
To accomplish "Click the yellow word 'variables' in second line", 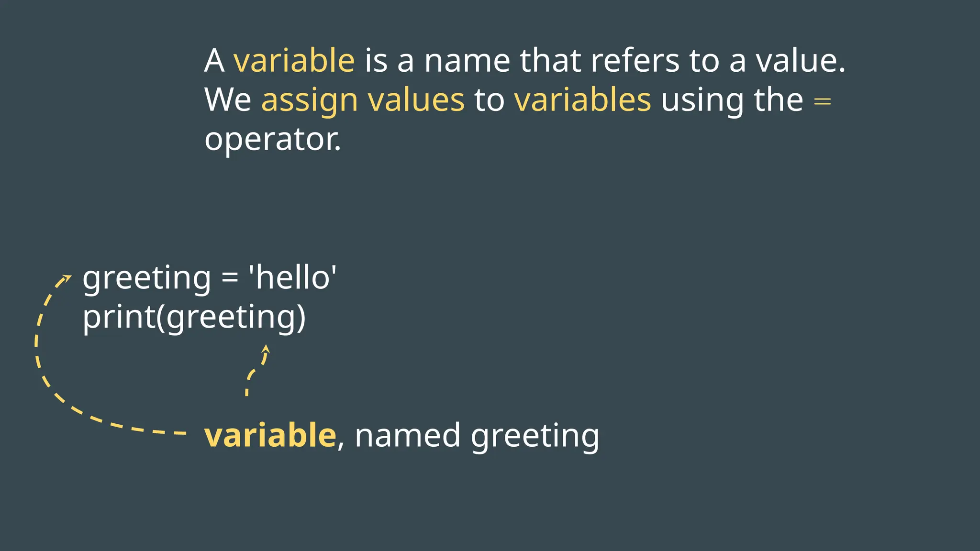I will (582, 99).
